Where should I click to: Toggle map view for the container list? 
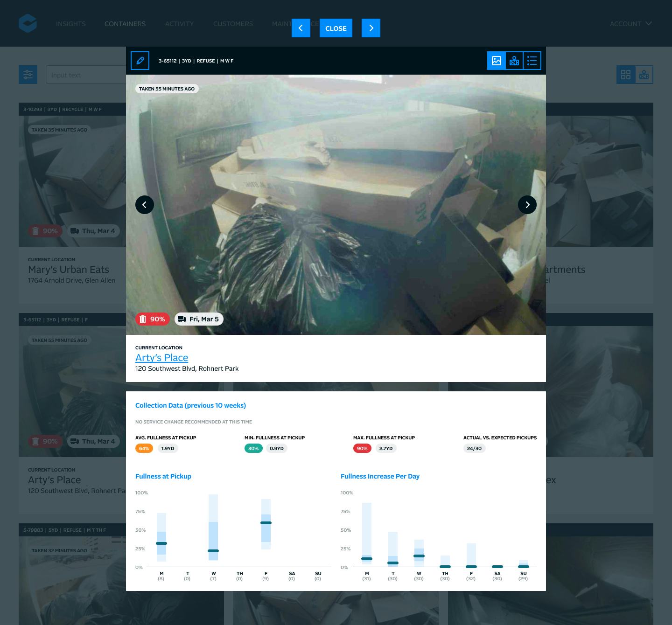click(644, 74)
